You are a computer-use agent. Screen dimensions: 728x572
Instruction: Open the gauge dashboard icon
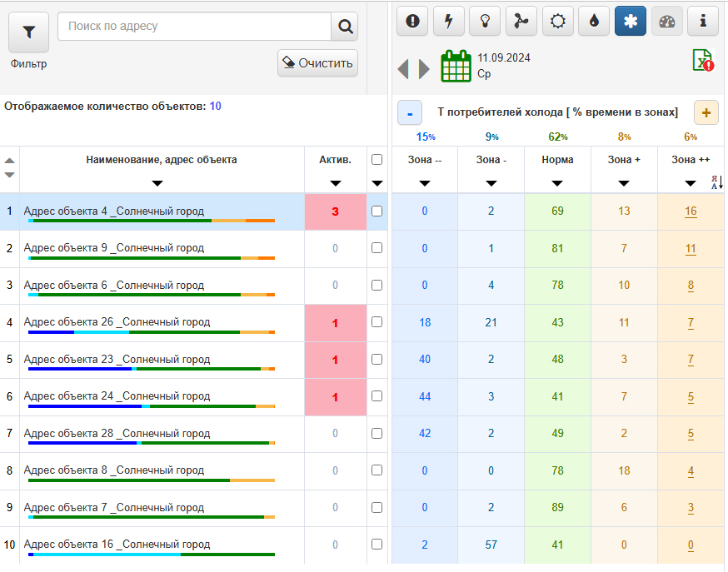(666, 22)
